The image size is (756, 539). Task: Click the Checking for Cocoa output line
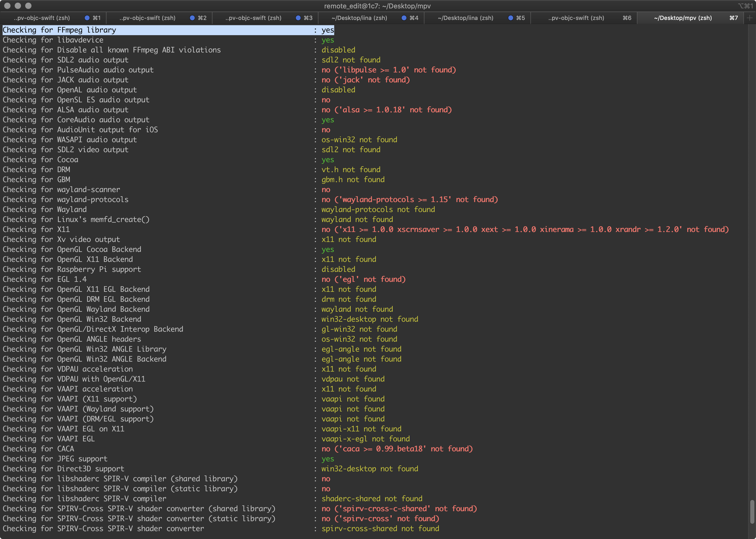(x=40, y=160)
